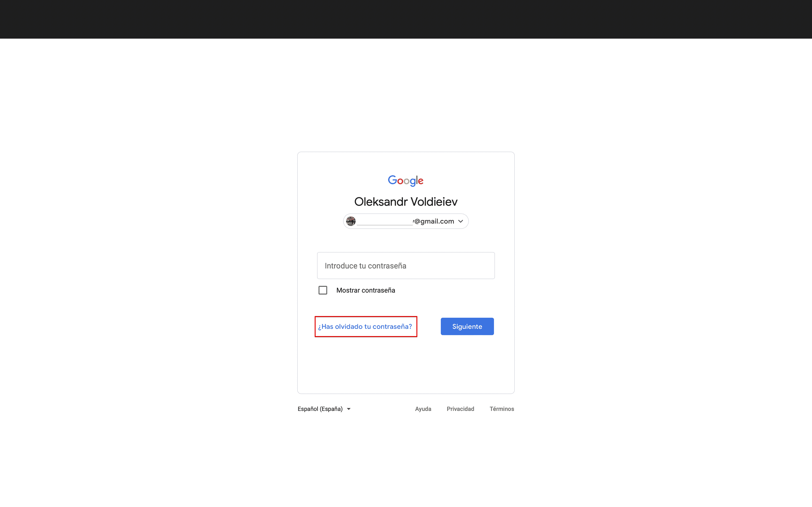Click the password input field
The image size is (812, 507).
click(405, 265)
